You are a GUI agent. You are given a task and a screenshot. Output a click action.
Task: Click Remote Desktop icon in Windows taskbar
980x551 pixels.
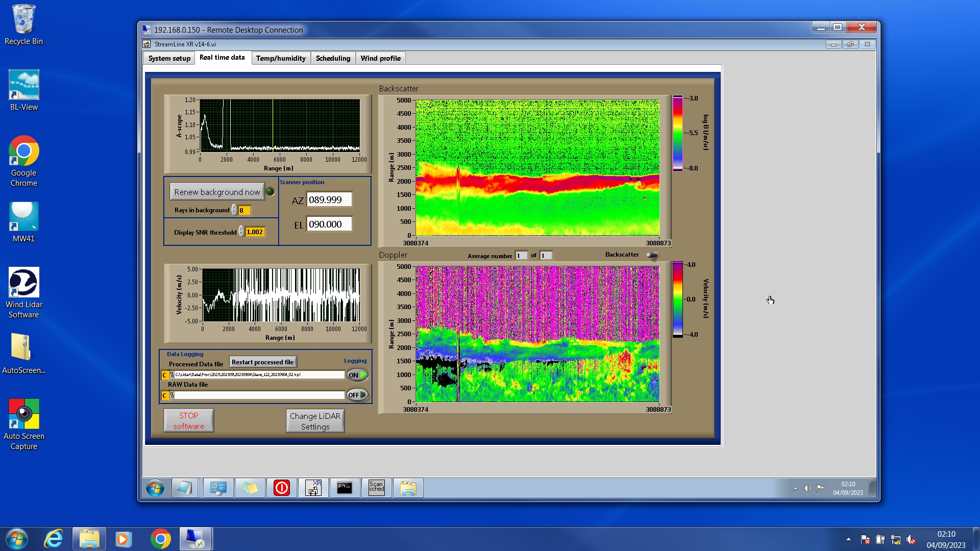(x=195, y=539)
